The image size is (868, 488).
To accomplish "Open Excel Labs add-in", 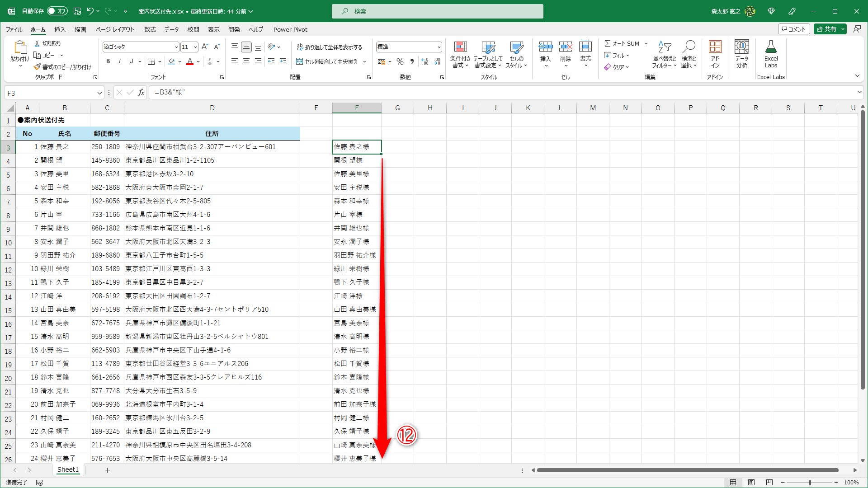I will pyautogui.click(x=771, y=54).
